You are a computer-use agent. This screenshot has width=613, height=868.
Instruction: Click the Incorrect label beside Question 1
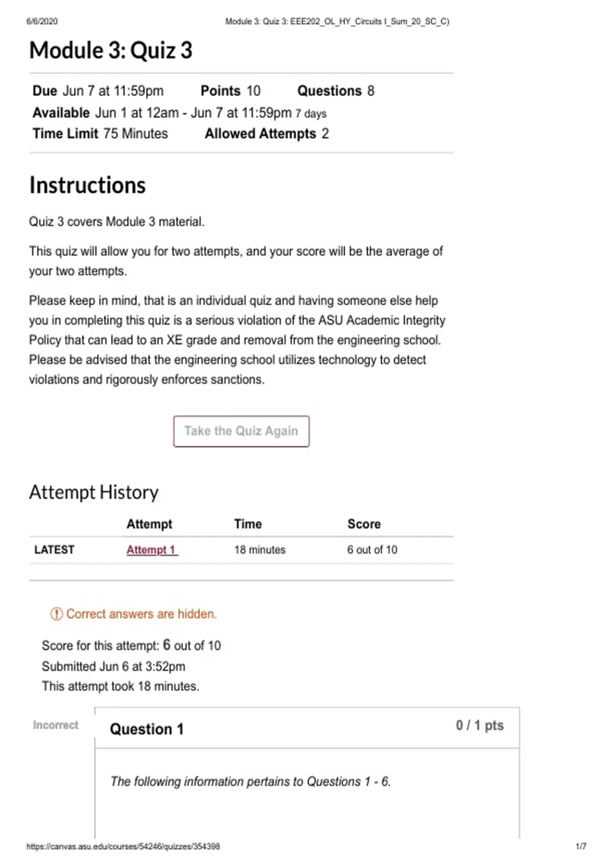56,725
